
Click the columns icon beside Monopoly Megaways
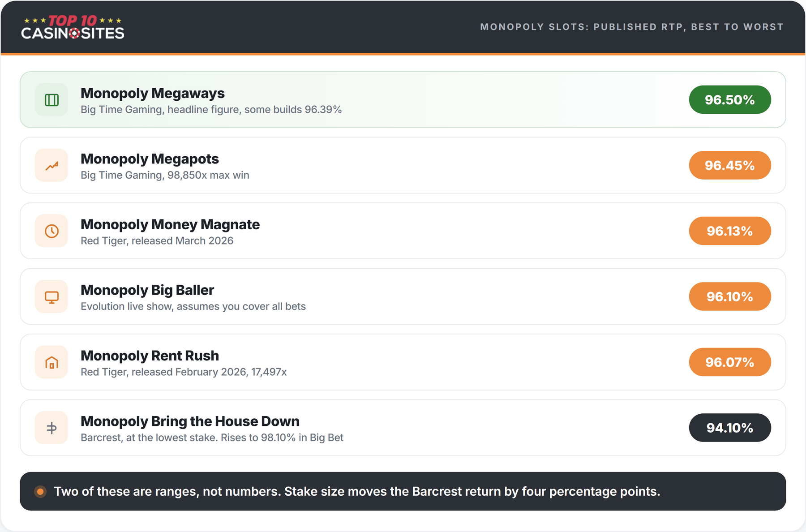click(x=51, y=100)
